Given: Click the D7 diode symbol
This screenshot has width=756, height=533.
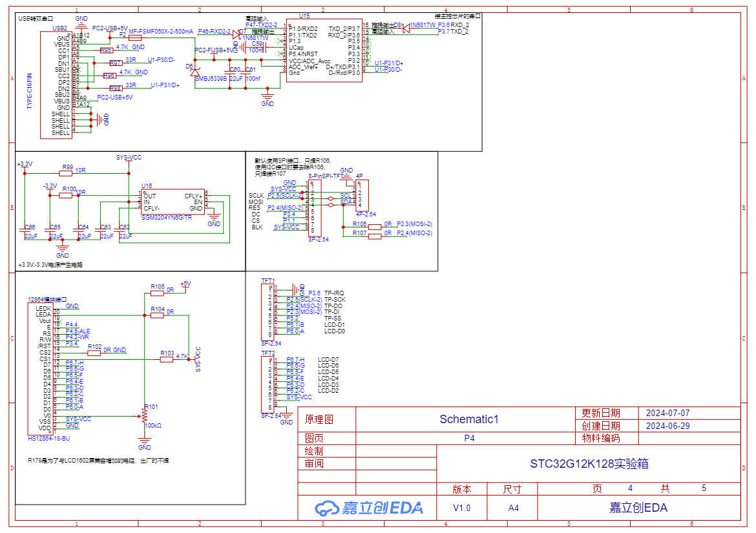Looking at the screenshot, I should [236, 34].
